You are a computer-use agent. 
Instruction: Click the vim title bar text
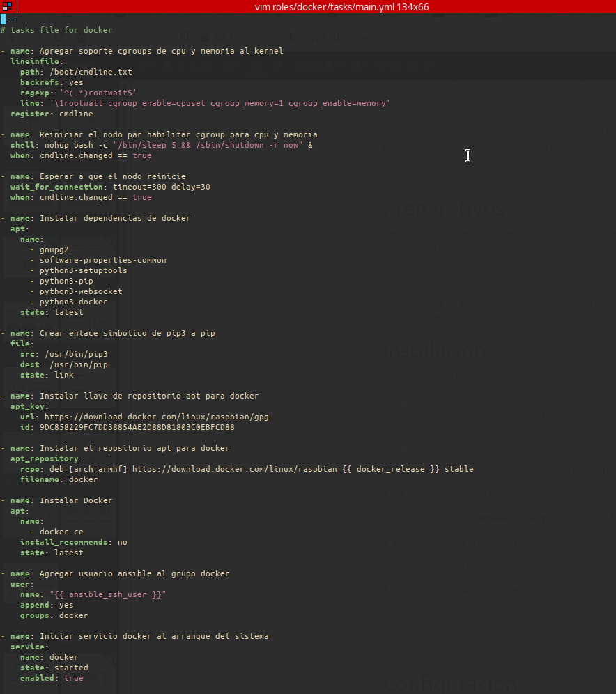[341, 7]
